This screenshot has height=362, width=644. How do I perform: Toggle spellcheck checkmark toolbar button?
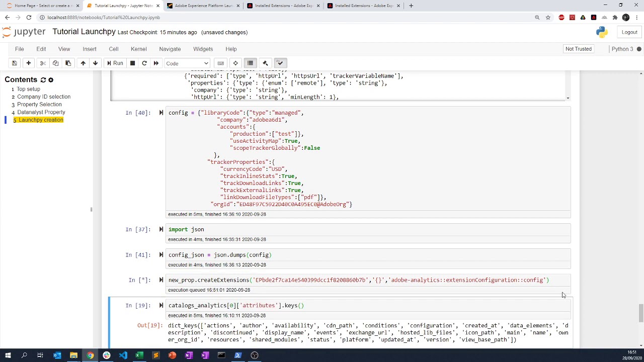(x=280, y=63)
